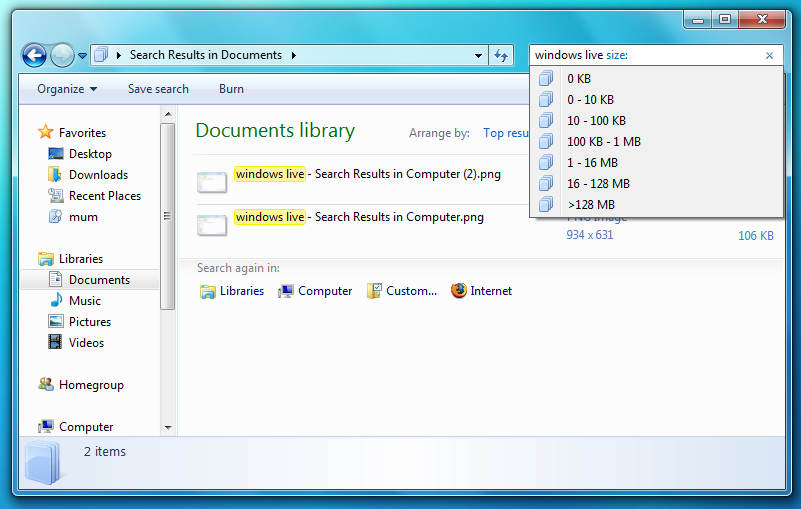Click thumbnail of Search Results in Computer (2).png
The height and width of the screenshot is (509, 801).
[x=212, y=182]
